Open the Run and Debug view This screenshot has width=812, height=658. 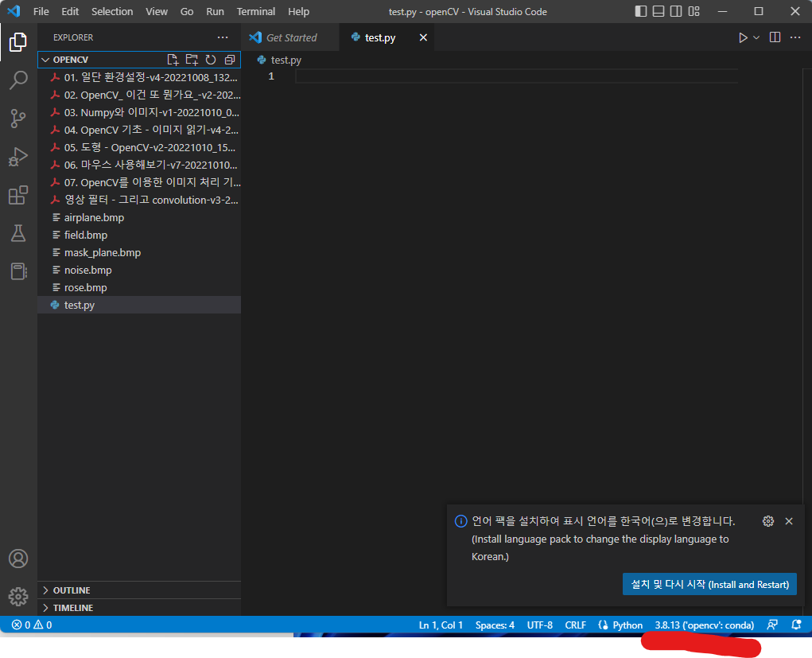[x=18, y=157]
